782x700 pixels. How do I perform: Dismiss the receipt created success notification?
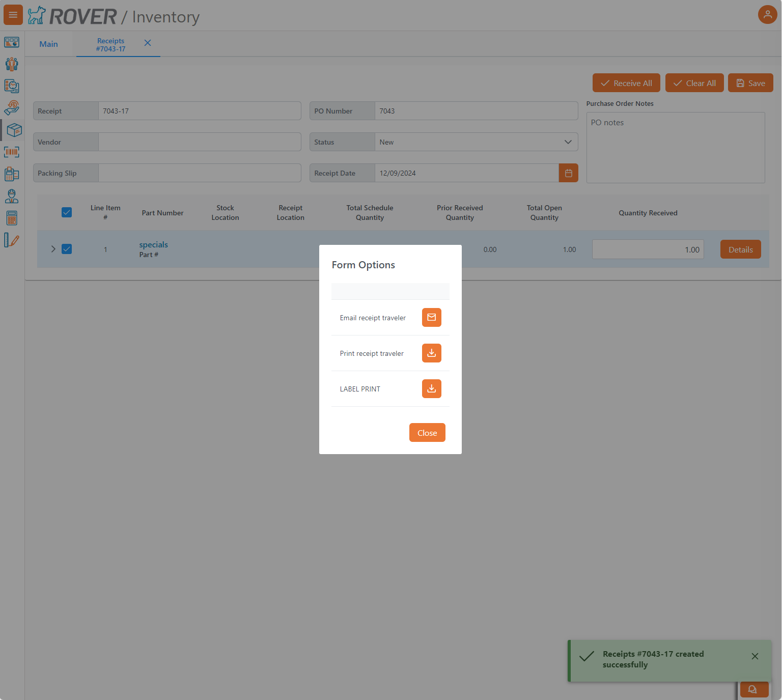point(755,656)
